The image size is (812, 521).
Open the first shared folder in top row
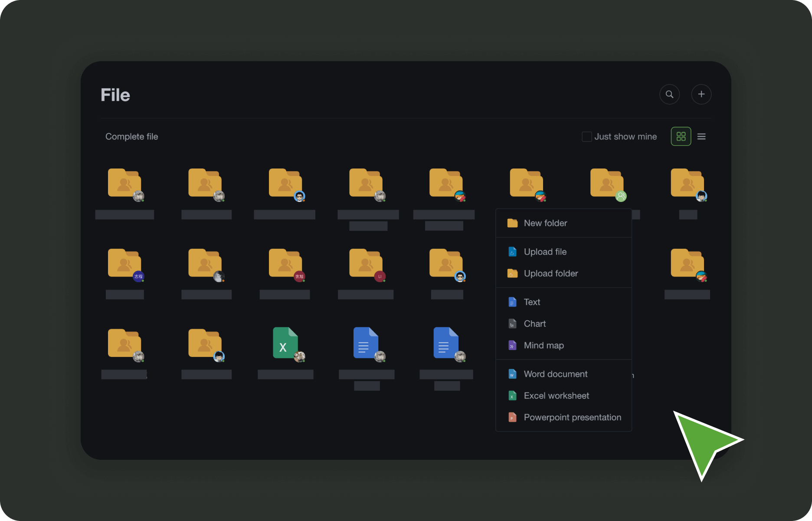[x=124, y=183]
